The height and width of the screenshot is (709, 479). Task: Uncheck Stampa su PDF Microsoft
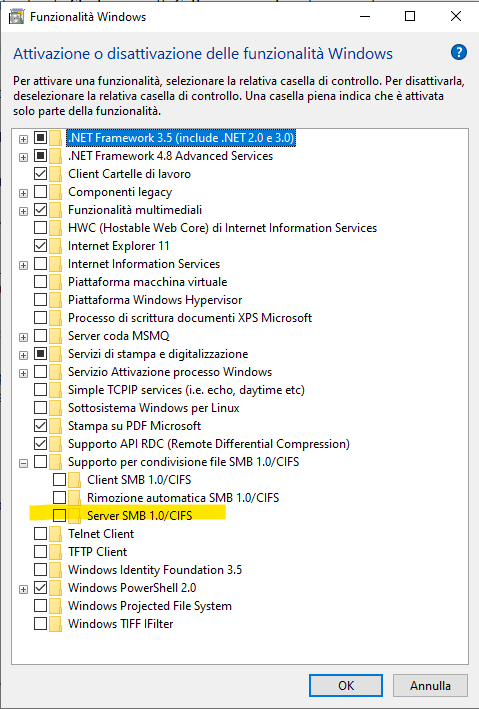(x=41, y=425)
